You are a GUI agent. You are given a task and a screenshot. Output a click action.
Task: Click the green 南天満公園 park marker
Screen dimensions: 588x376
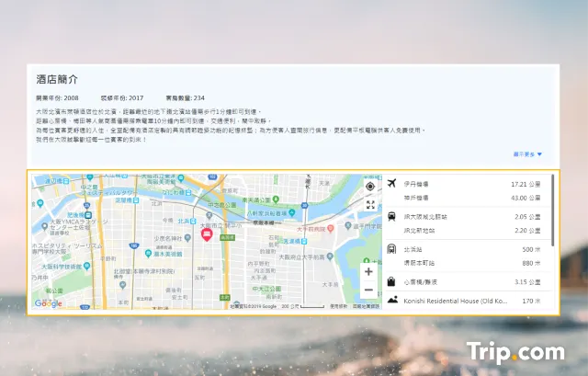[x=276, y=199]
